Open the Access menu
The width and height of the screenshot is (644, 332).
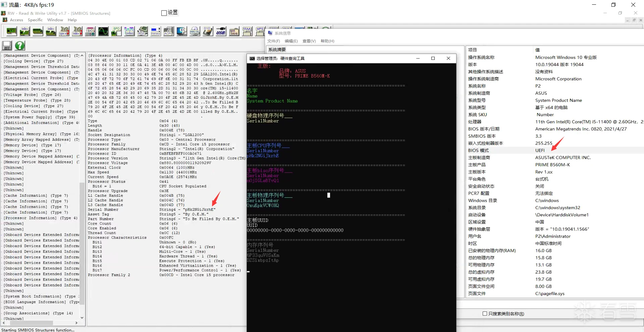pyautogui.click(x=16, y=20)
